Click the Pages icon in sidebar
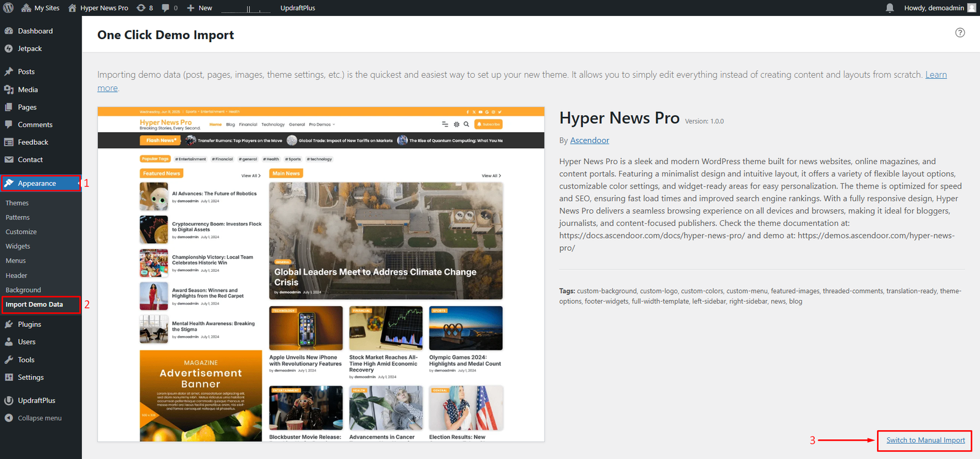 pos(9,107)
